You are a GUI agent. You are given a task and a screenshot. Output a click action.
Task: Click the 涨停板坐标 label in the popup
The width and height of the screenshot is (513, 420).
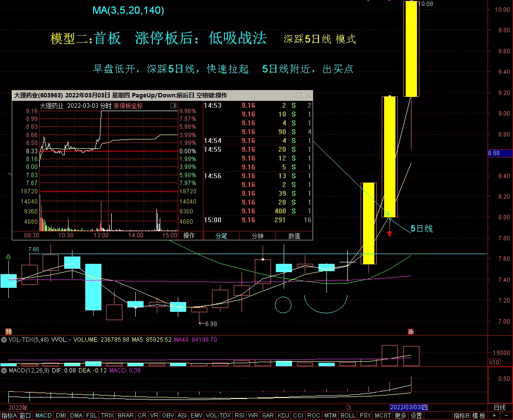(128, 106)
